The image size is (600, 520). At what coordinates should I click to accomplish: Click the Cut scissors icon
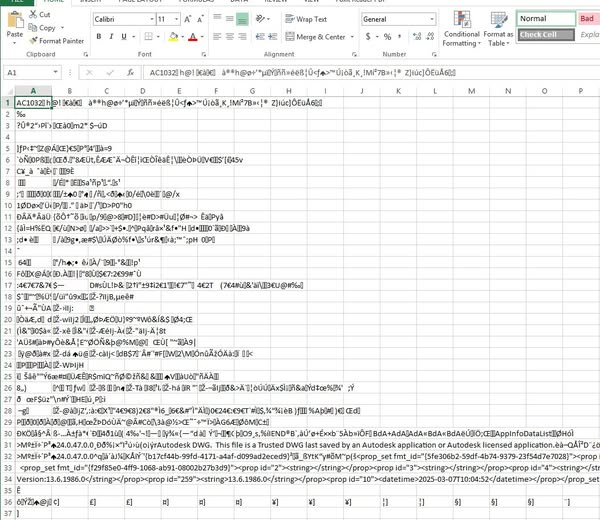(x=33, y=15)
